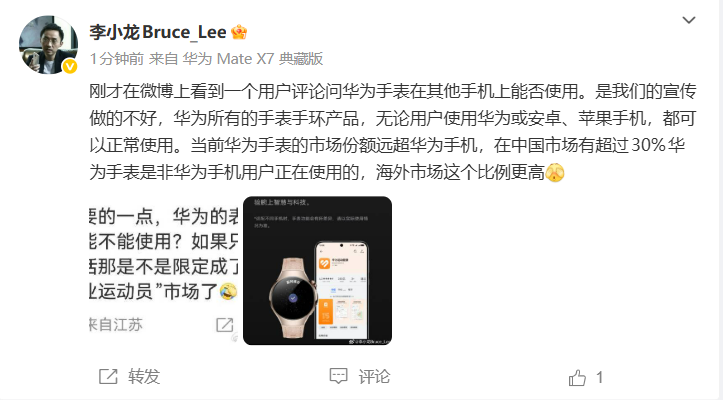Screen dimensions: 723x400
Task: Click the 来自江苏 text in comment screenshot
Action: click(x=116, y=325)
